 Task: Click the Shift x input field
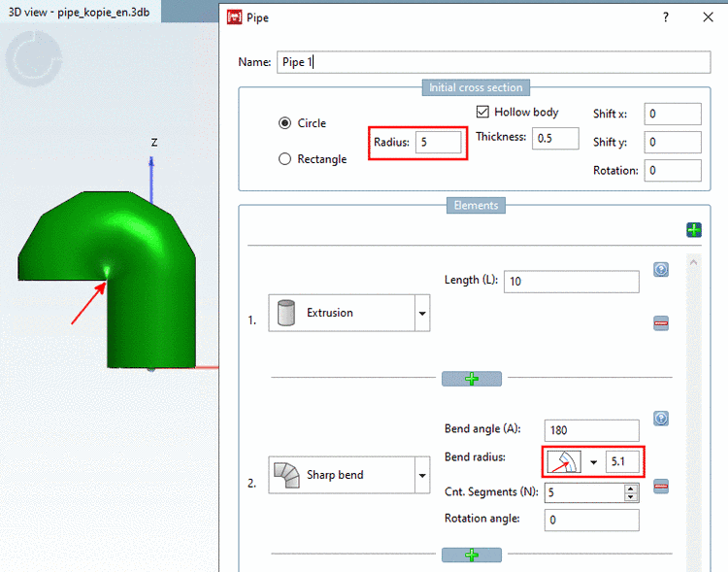673,115
